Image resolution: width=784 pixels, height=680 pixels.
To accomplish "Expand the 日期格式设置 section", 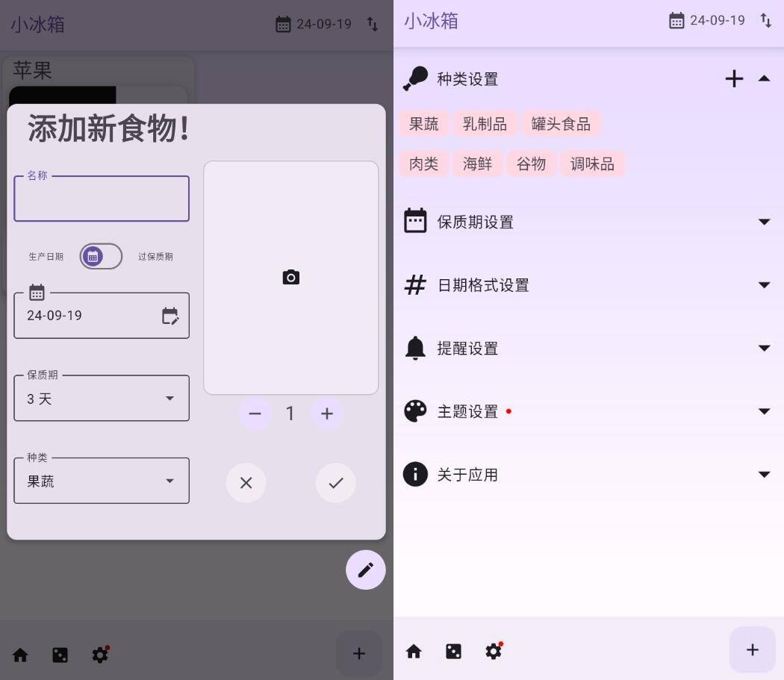I will pos(765,284).
